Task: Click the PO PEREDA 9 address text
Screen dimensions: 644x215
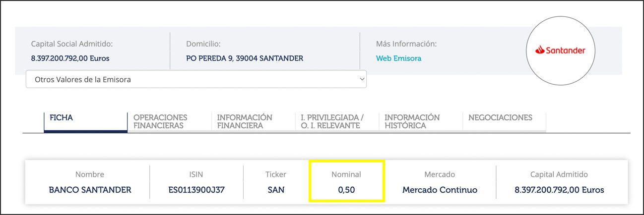Action: tap(245, 58)
